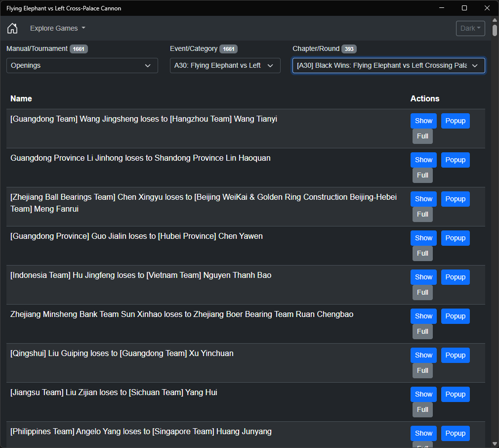The image size is (499, 448).
Task: Open Full view for Sun Xinhao vs Ruan Chengbao
Action: 422,331
